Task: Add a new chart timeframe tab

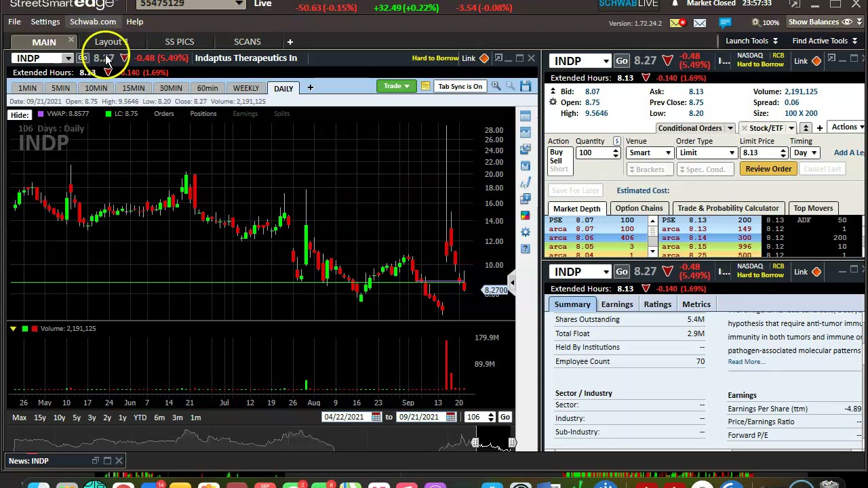Action: click(310, 87)
